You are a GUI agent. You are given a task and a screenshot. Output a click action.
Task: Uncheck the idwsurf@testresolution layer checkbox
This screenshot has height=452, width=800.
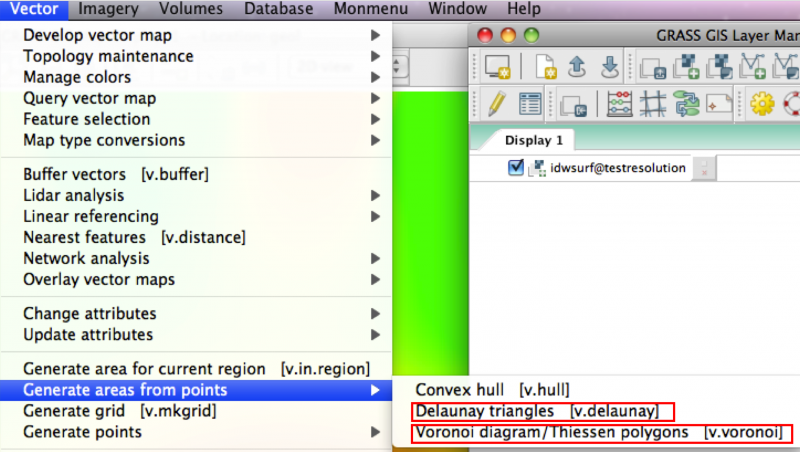click(x=516, y=168)
